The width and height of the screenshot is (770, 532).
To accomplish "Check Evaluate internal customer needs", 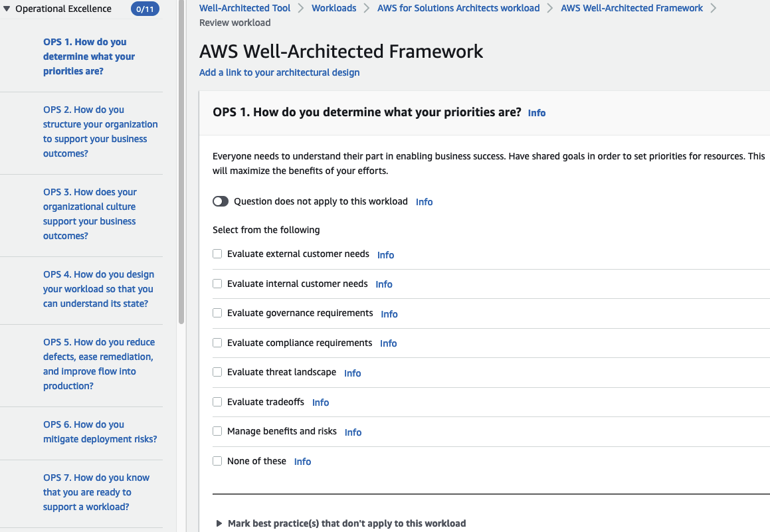I will coord(217,284).
